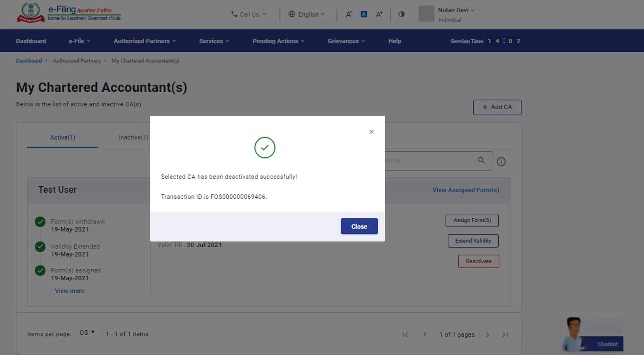
Task: Click the increase font size icon
Action: coord(379,14)
